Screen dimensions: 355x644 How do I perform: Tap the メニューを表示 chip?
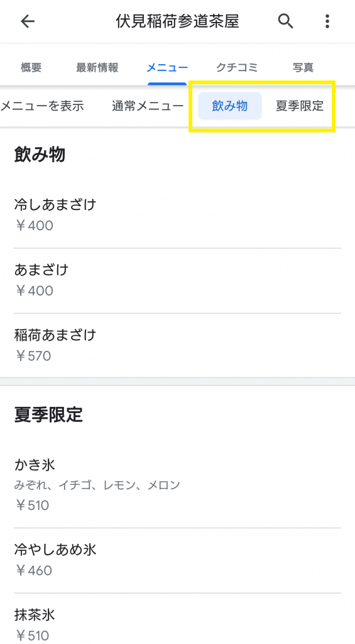pyautogui.click(x=42, y=106)
